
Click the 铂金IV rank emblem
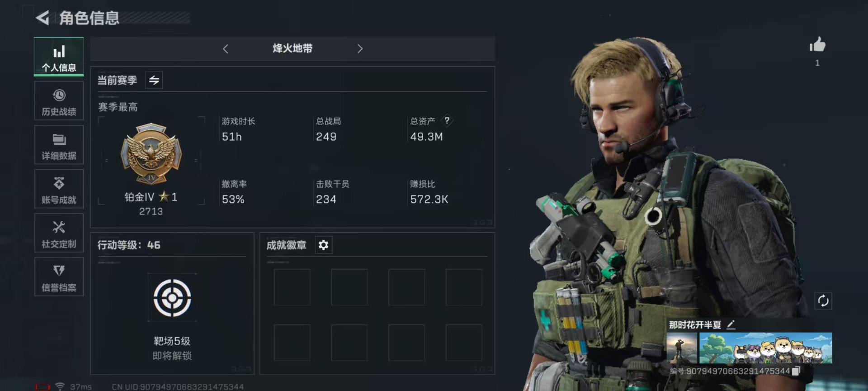[151, 154]
